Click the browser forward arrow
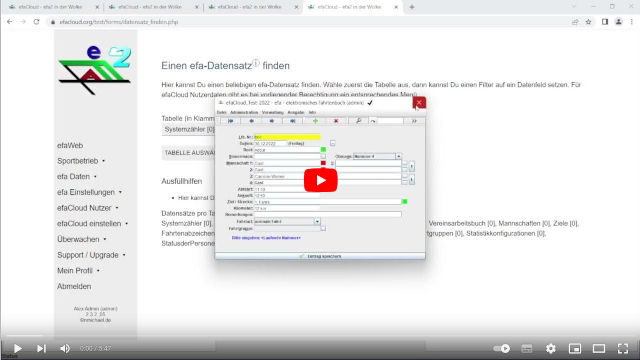 pyautogui.click(x=23, y=22)
